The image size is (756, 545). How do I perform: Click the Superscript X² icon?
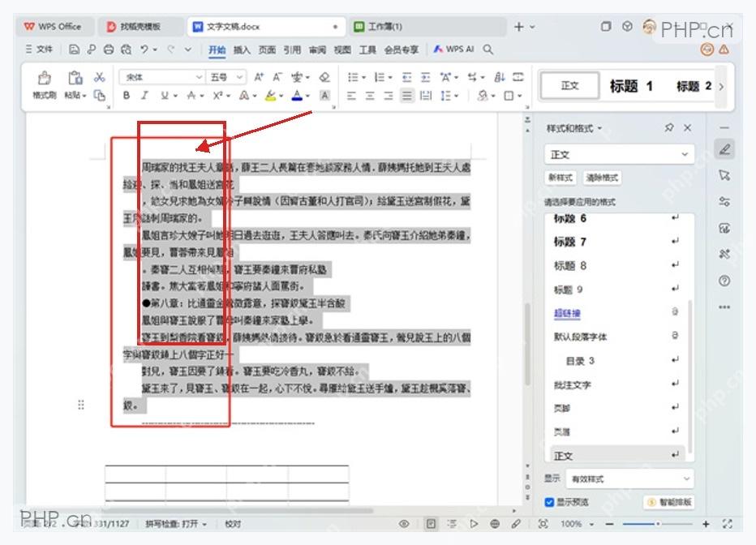(x=218, y=96)
